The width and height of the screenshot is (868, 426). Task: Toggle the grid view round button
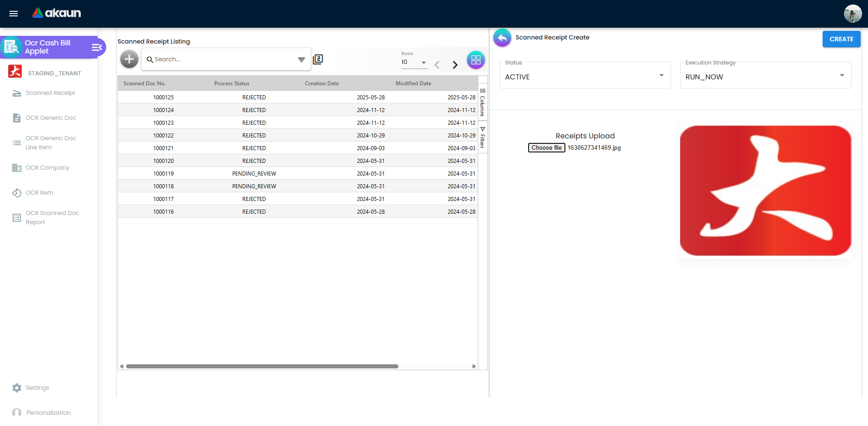[x=476, y=60]
